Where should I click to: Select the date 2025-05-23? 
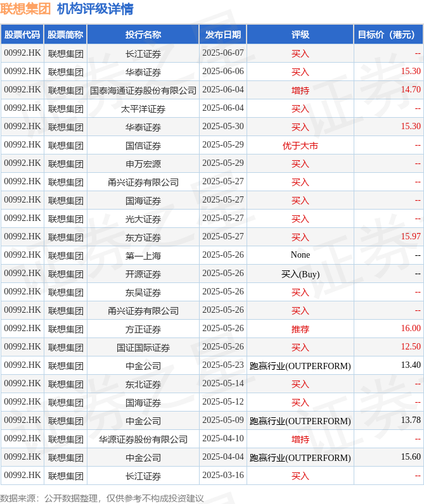click(223, 365)
